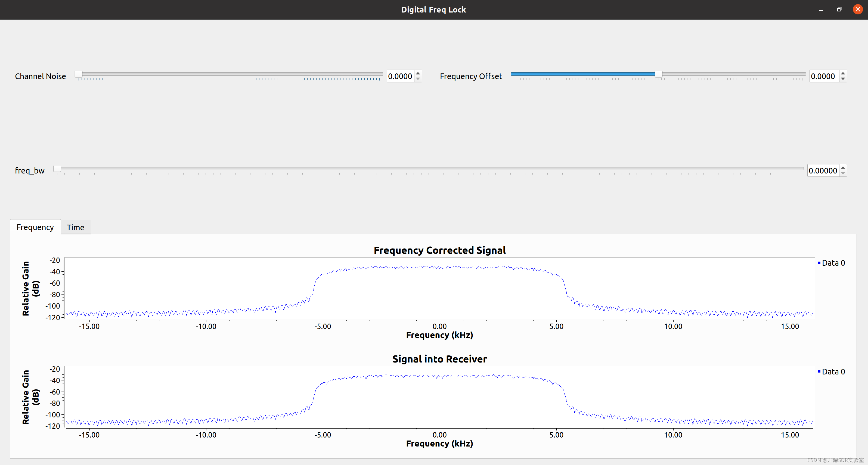
Task: Click the Channel Noise slider handle
Action: tap(79, 74)
